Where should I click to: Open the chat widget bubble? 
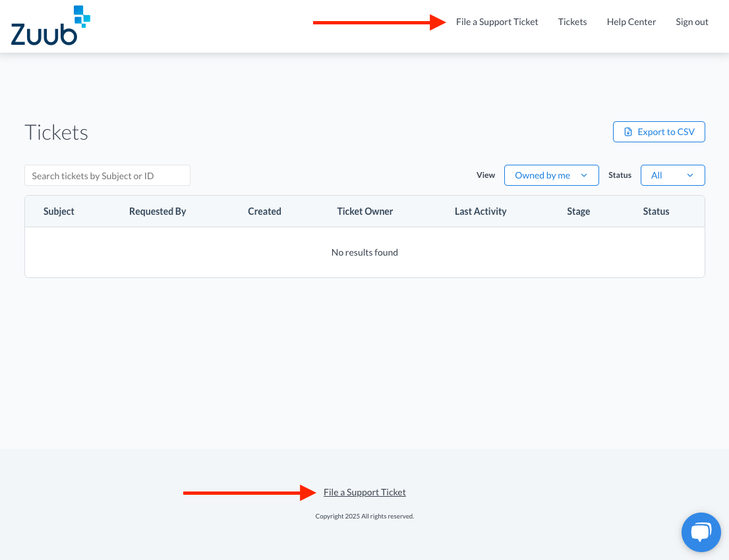coord(701,532)
